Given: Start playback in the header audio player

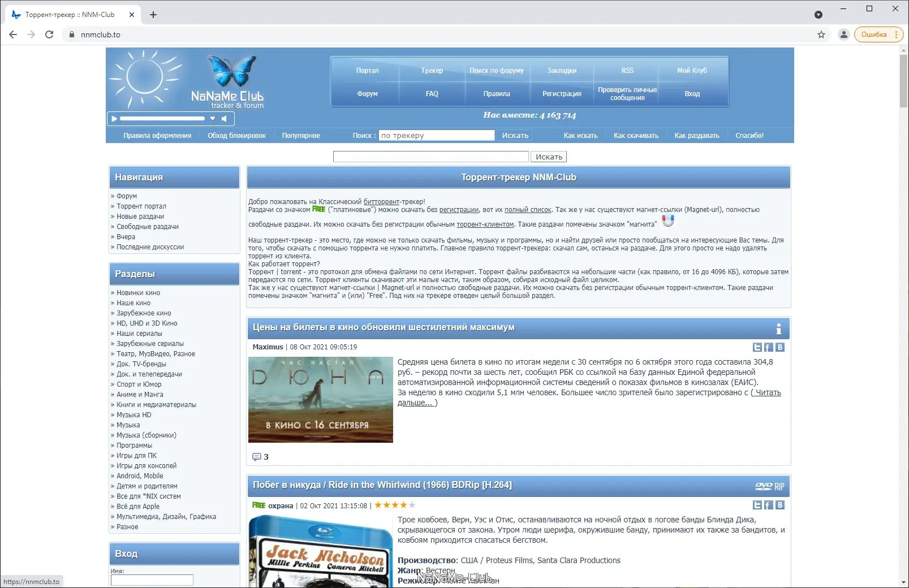Looking at the screenshot, I should [x=114, y=119].
